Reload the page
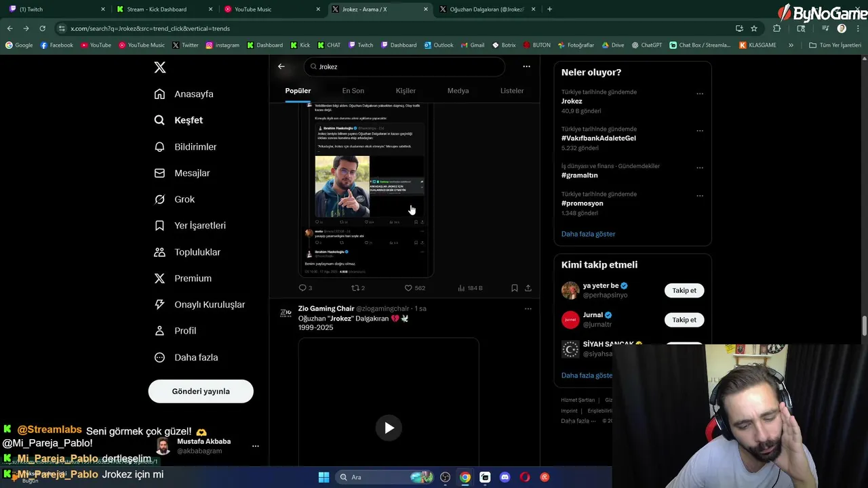 point(42,28)
